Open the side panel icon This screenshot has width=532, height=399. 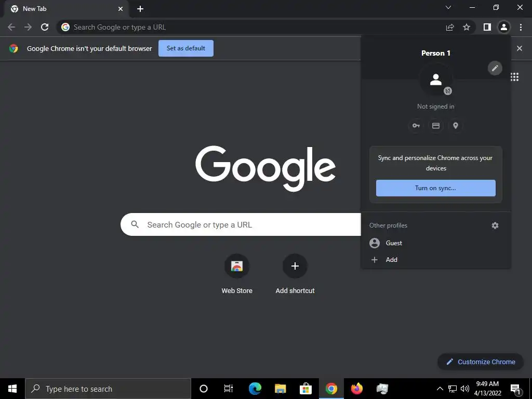487,27
